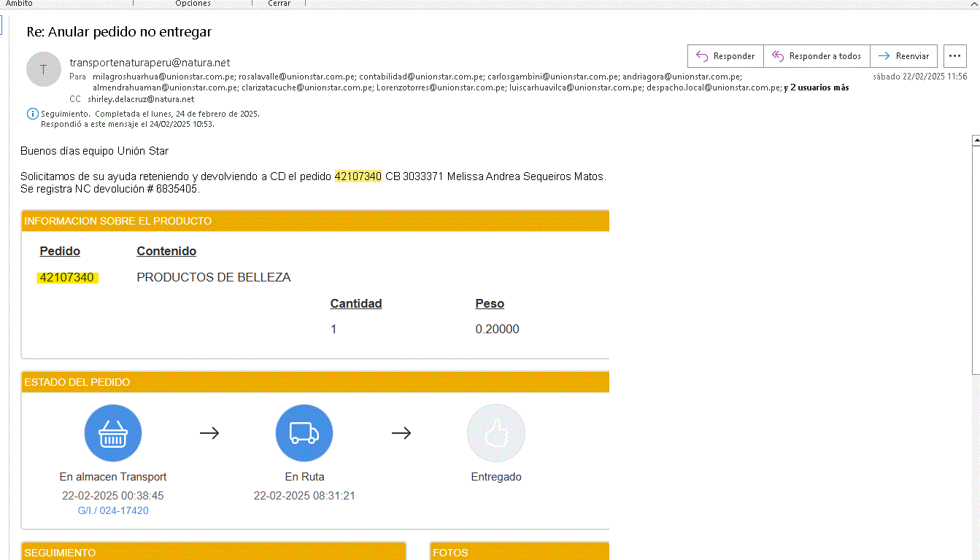This screenshot has width=980, height=560.
Task: Click Responder a todos button
Action: (817, 56)
